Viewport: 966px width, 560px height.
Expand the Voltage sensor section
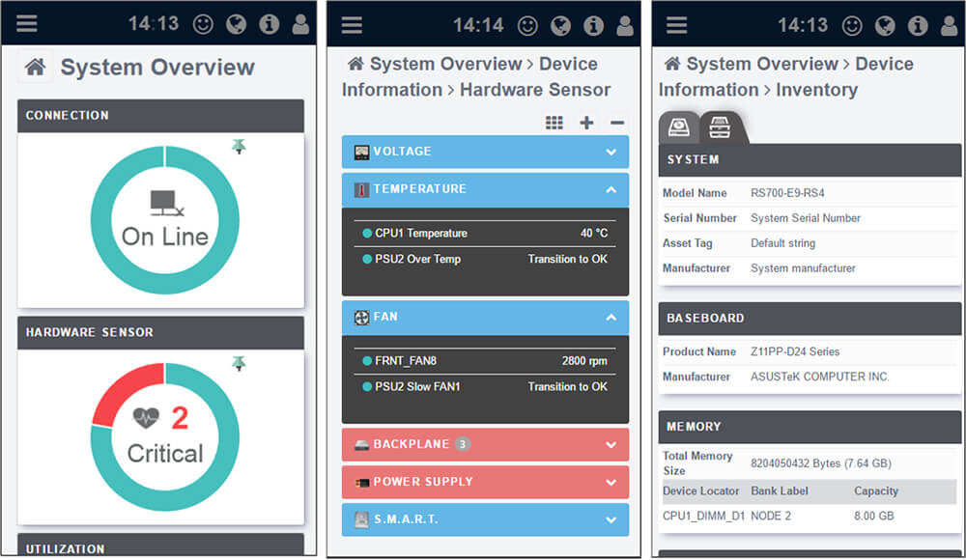point(485,152)
